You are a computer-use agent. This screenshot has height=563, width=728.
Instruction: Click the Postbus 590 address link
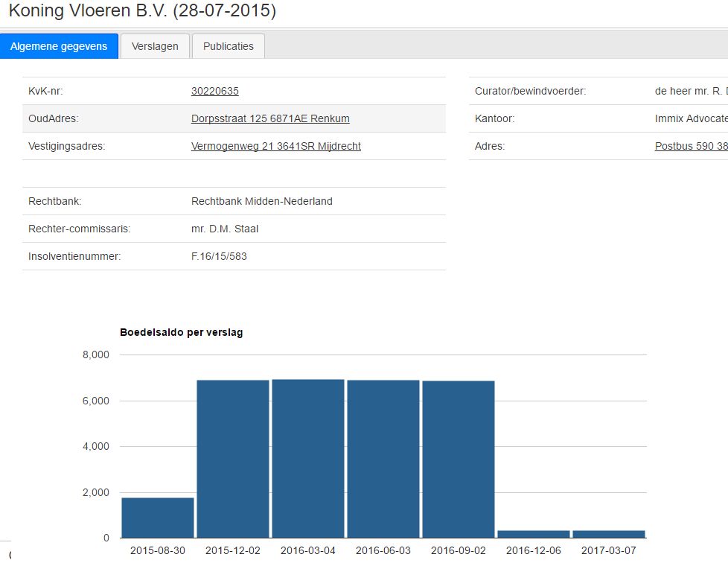pos(692,146)
